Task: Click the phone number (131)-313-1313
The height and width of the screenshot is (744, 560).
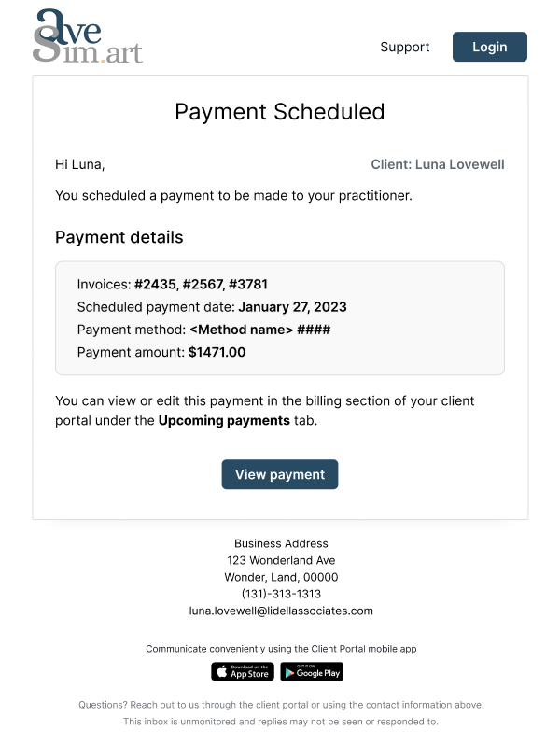Action: tap(281, 594)
